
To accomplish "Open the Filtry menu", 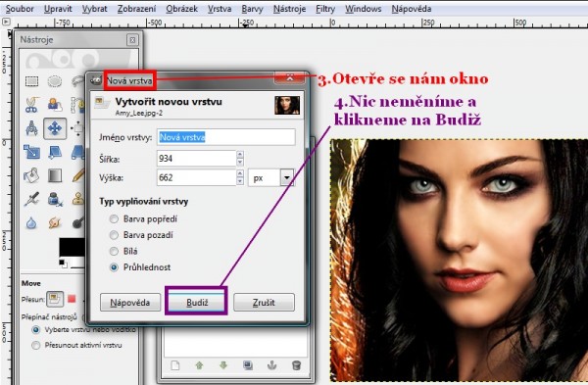I will click(325, 9).
